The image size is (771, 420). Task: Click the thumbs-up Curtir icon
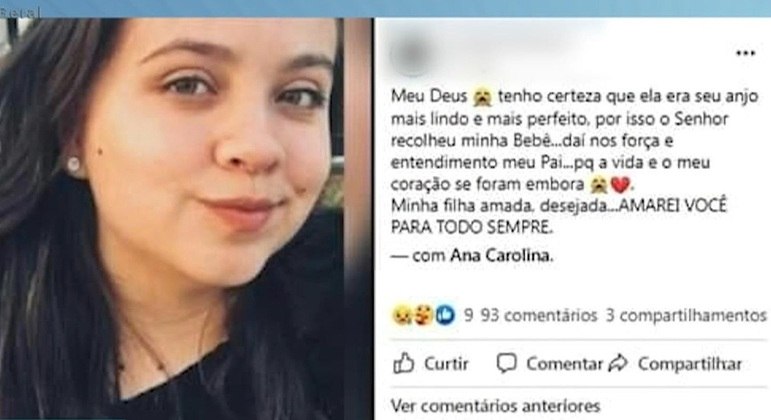click(403, 363)
